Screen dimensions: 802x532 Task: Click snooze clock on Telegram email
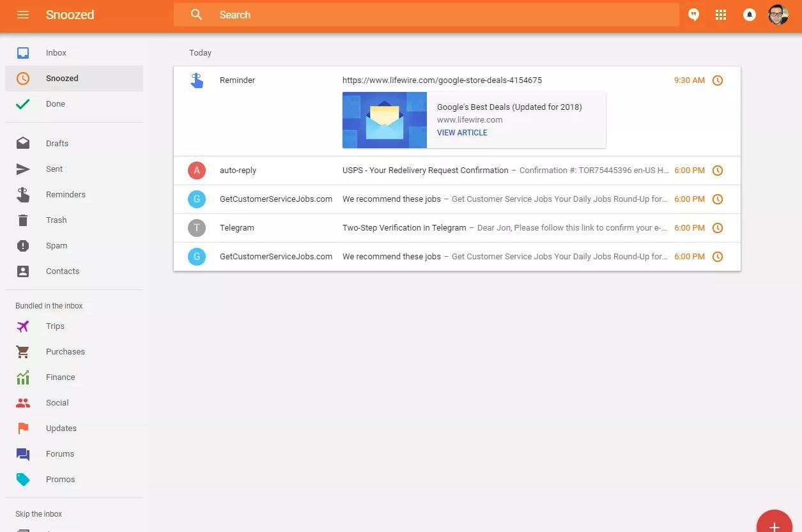(x=718, y=228)
